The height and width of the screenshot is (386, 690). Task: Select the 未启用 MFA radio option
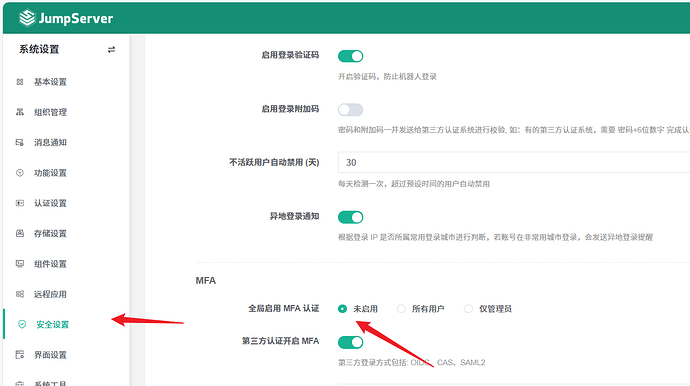pos(342,309)
